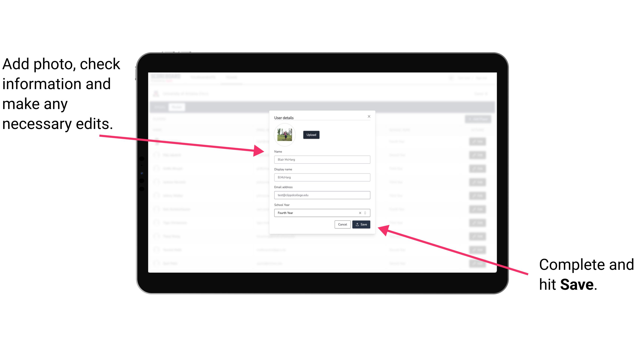Click the Email address input field

pyautogui.click(x=322, y=195)
